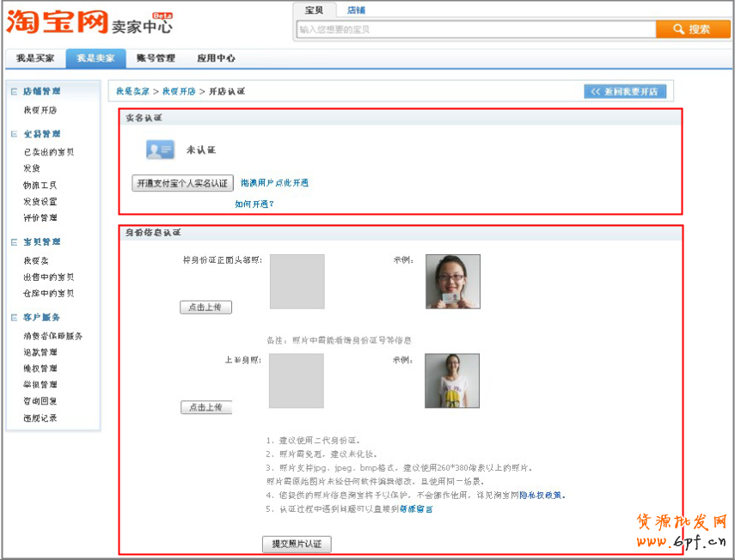Collapse the 交易管理 sidebar section
This screenshot has height=560, width=735.
15,134
